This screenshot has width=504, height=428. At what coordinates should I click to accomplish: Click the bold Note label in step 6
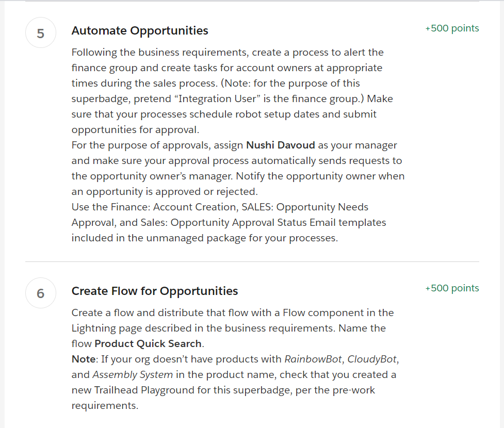(83, 359)
